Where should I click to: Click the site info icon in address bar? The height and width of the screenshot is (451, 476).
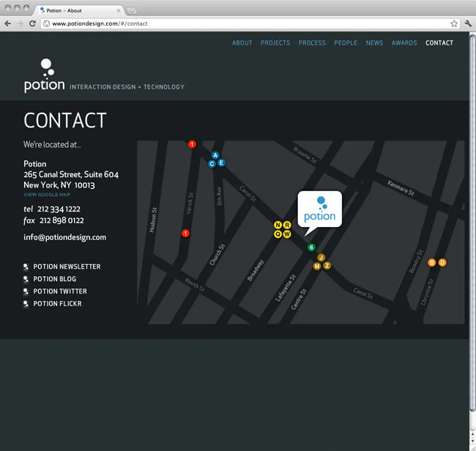point(46,23)
